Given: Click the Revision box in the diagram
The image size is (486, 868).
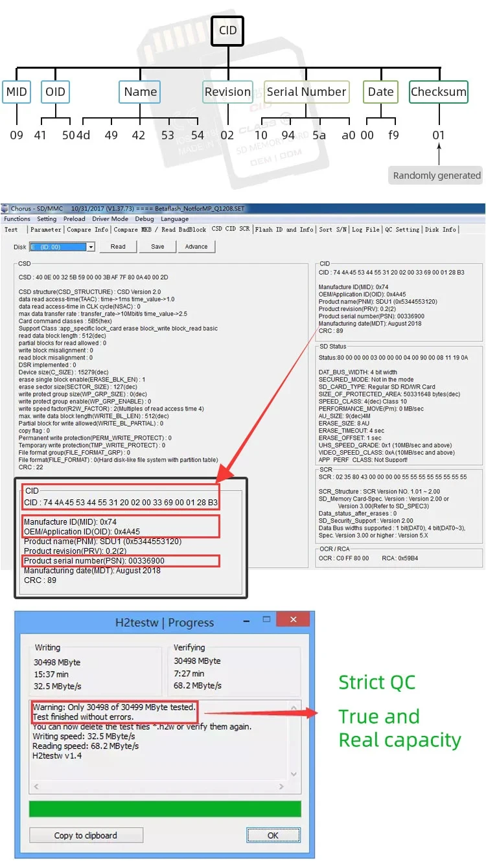Looking at the screenshot, I should (x=227, y=92).
